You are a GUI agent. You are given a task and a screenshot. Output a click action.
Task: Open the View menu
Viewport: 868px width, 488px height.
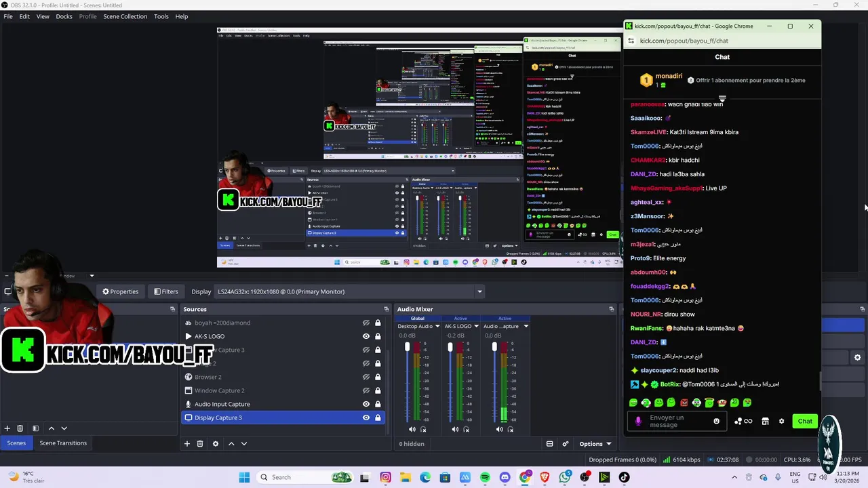pyautogui.click(x=43, y=16)
